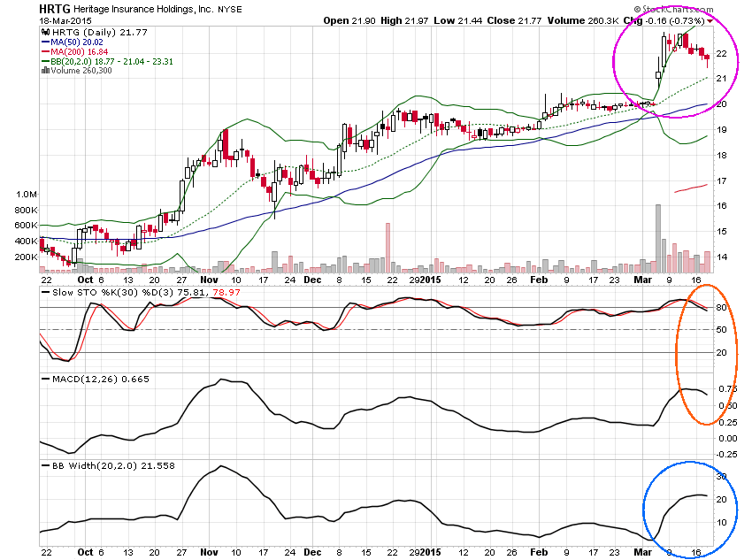The width and height of the screenshot is (752, 560).
Task: Click the Volume 260.3K header value
Action: coord(583,20)
